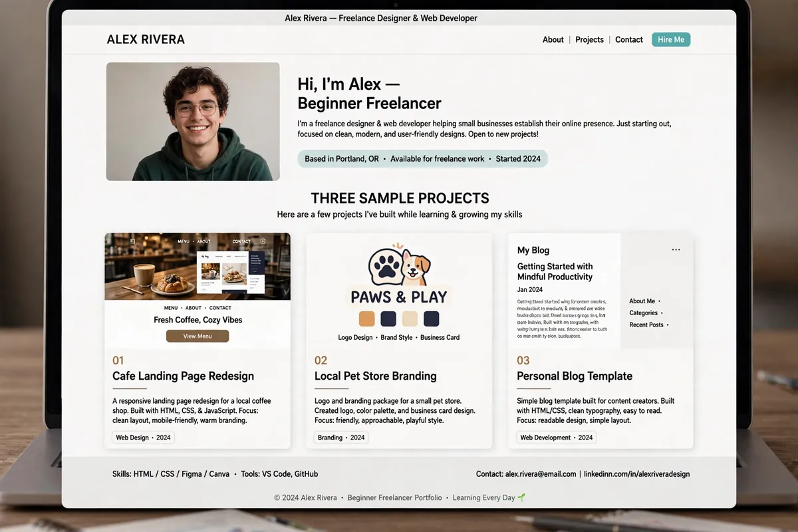Click 'Fresh Coffee, Cozy Vibes' headline
This screenshot has width=798, height=532.
(x=198, y=320)
